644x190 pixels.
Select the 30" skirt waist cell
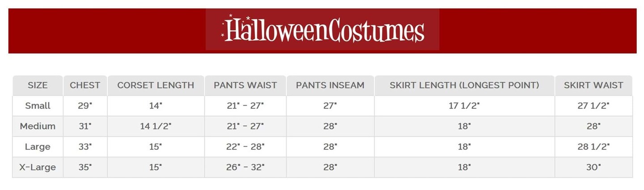point(593,168)
